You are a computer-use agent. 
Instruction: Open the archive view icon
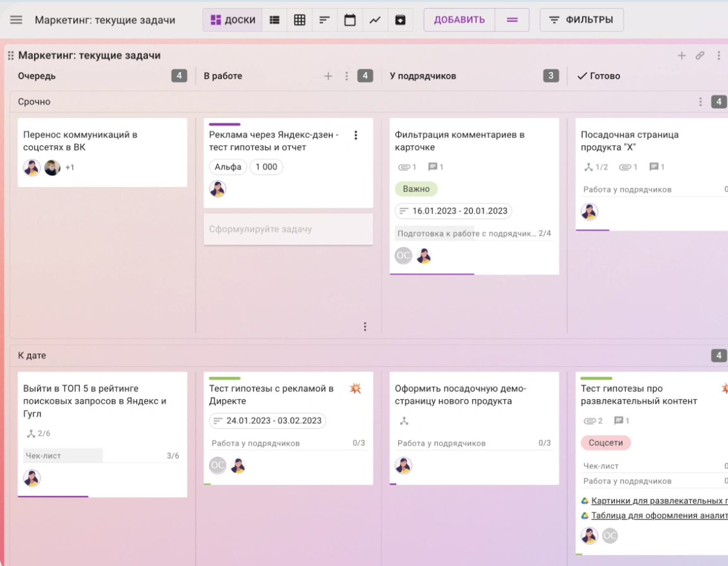coord(400,20)
